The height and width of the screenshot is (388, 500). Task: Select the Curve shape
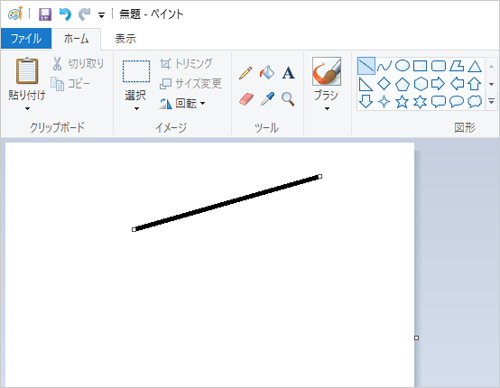pos(384,66)
